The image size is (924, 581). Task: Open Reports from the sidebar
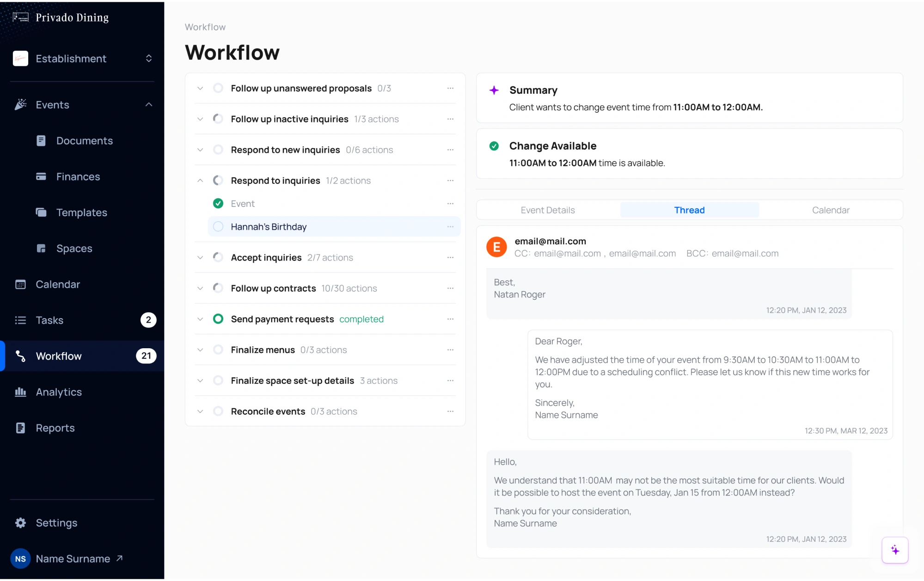click(55, 428)
